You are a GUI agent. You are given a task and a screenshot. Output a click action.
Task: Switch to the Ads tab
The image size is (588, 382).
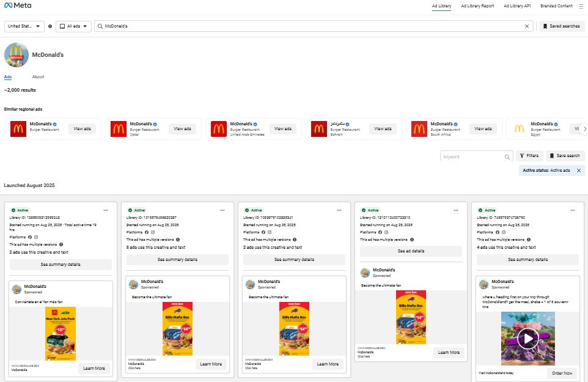(x=8, y=77)
